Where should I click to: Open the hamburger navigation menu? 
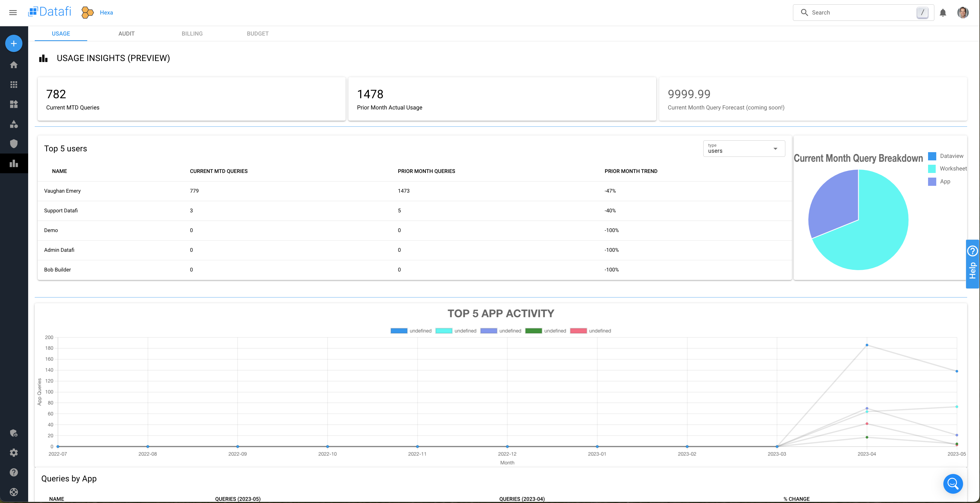[x=13, y=13]
